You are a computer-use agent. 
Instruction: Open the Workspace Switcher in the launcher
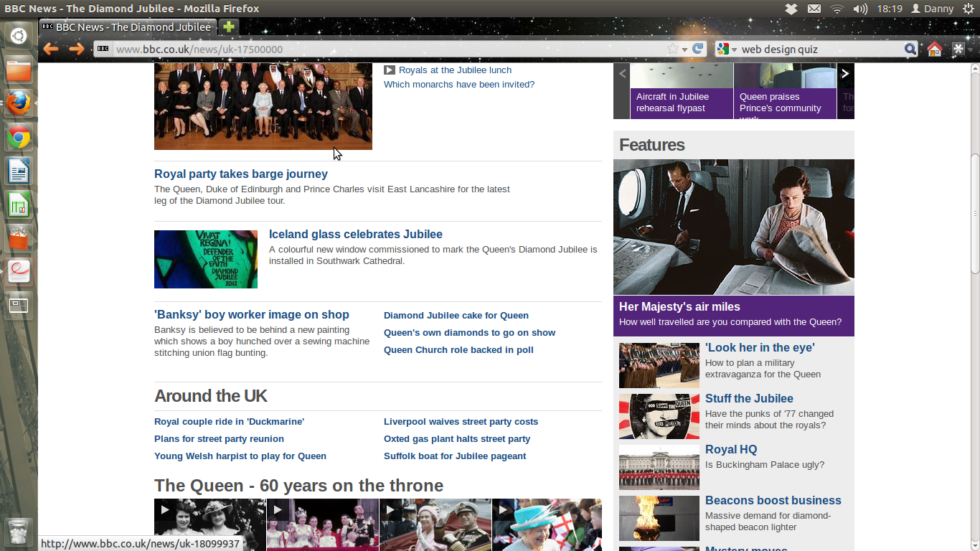click(x=19, y=306)
